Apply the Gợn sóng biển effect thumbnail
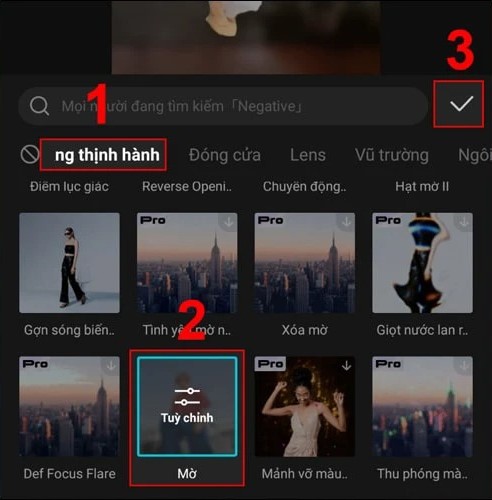The image size is (492, 500). coord(69,263)
